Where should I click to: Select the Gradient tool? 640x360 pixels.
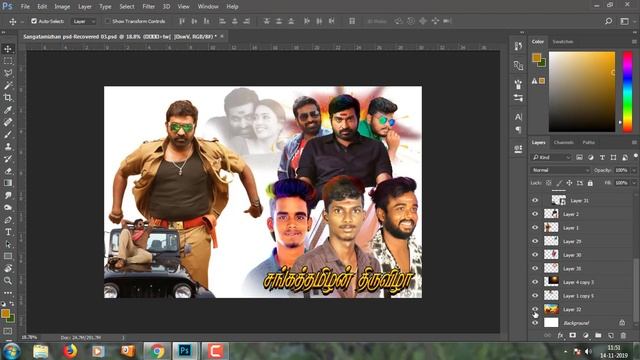tap(8, 183)
